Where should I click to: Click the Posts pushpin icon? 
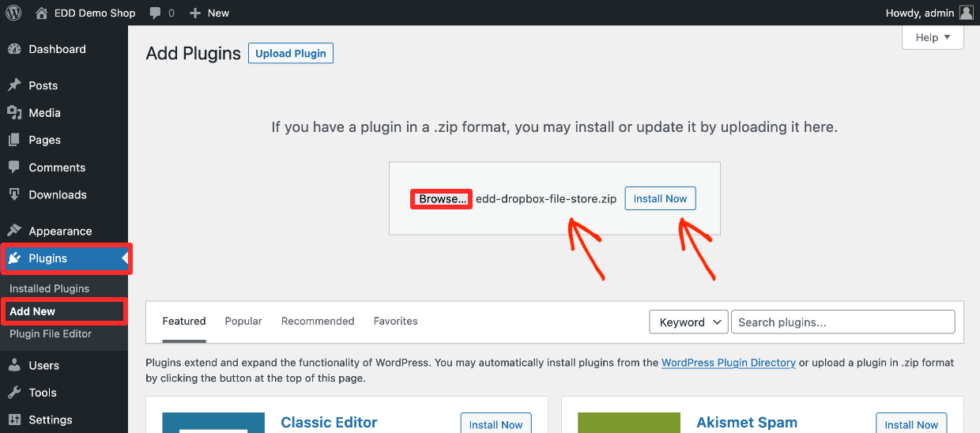(14, 85)
